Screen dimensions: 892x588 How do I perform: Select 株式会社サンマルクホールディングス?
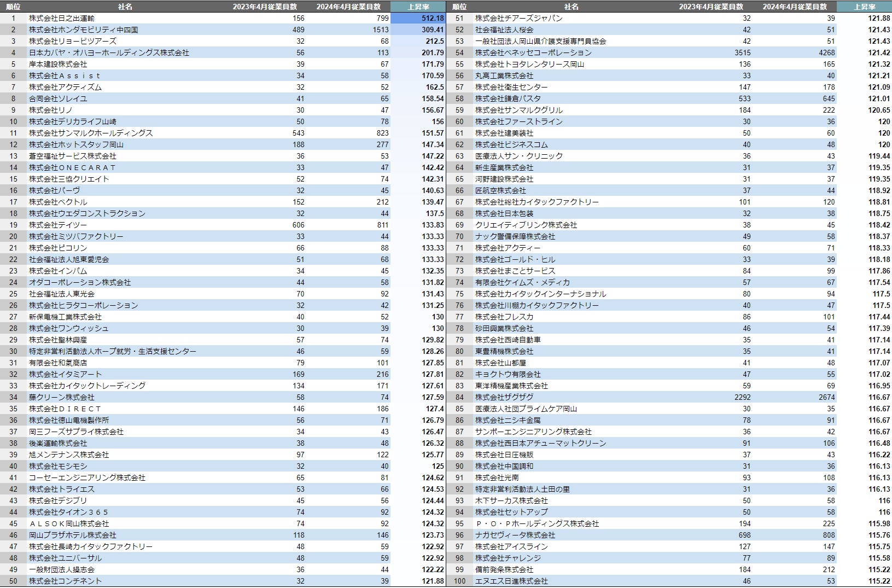[x=91, y=133]
